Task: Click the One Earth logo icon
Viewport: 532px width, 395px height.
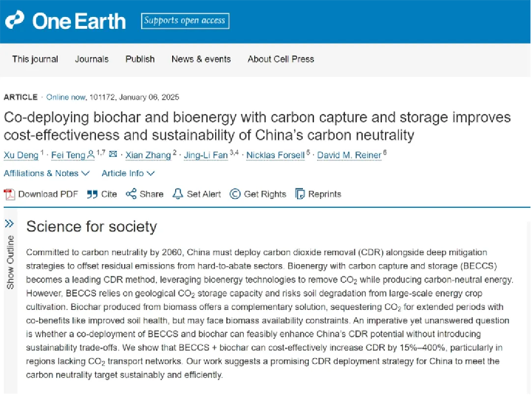Action: (x=15, y=20)
